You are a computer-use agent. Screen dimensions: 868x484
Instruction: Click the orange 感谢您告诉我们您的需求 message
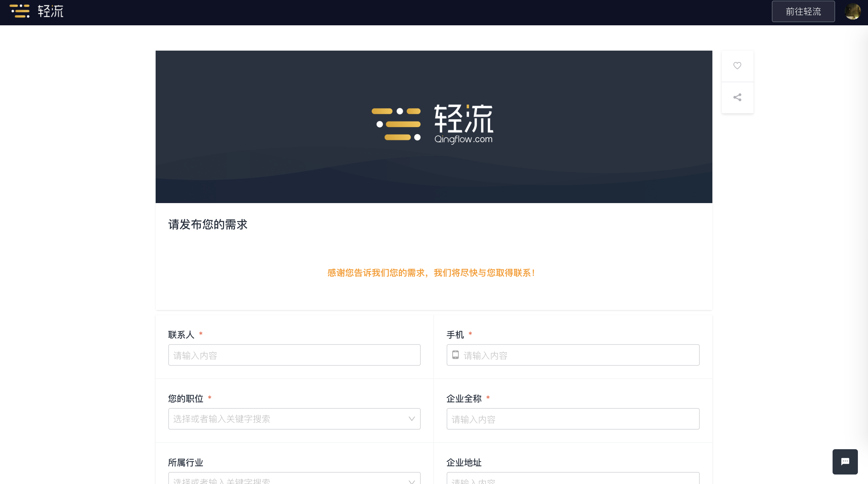(x=431, y=273)
